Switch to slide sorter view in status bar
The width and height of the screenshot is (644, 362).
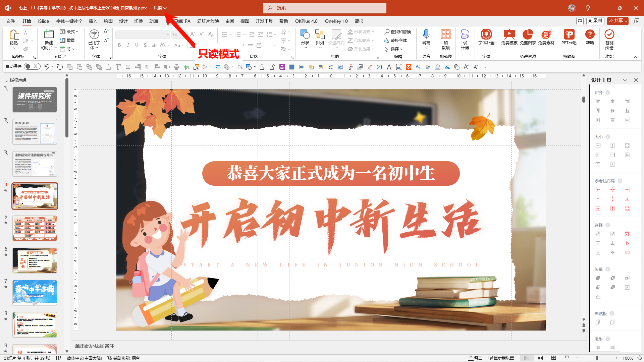pyautogui.click(x=540, y=358)
